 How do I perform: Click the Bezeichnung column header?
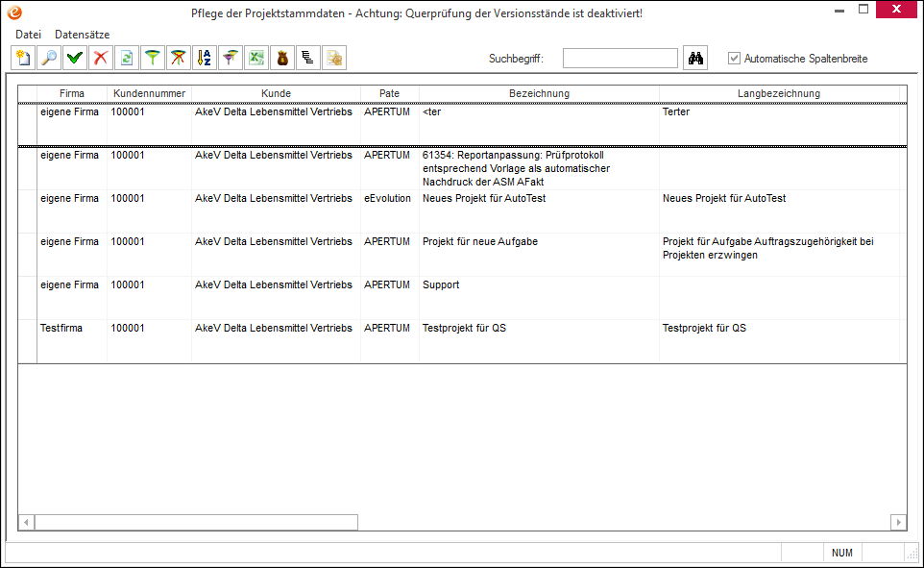(x=539, y=93)
